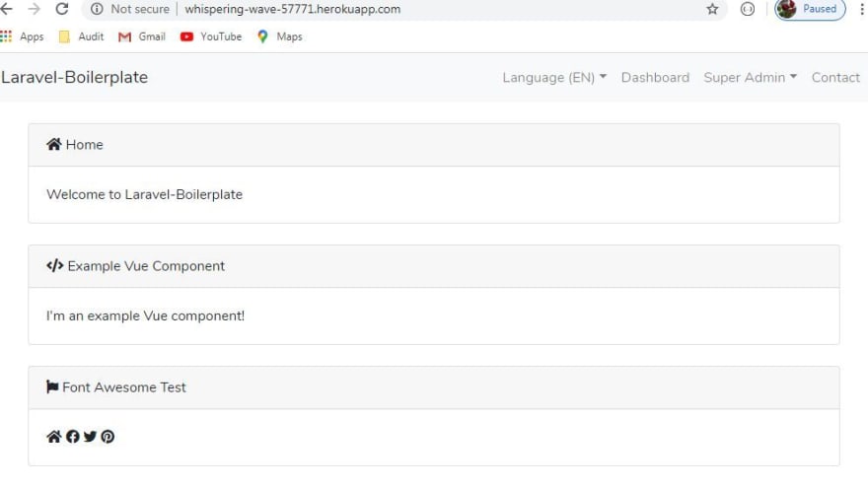The image size is (868, 488).
Task: Click the round extension icon next to the star
Action: pos(748,9)
